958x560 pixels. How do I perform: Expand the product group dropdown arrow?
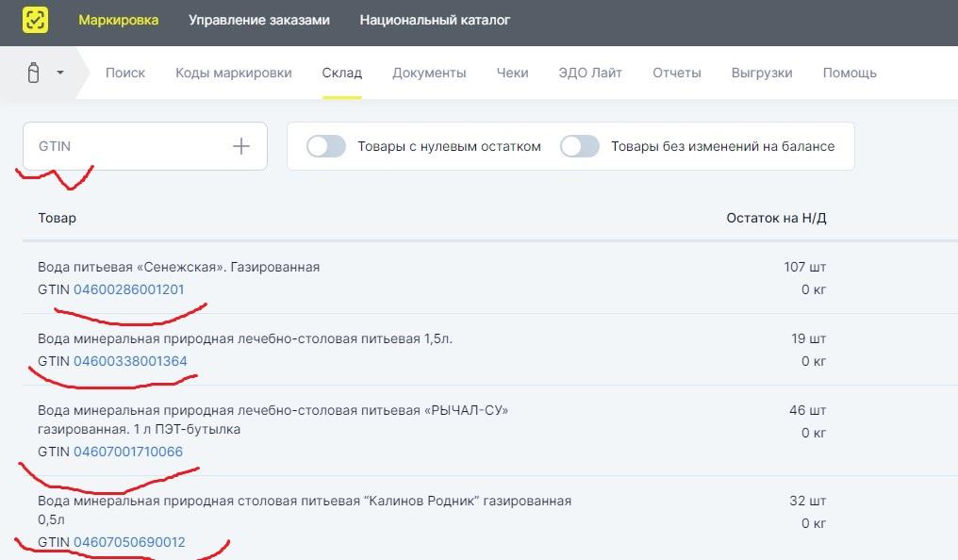60,73
